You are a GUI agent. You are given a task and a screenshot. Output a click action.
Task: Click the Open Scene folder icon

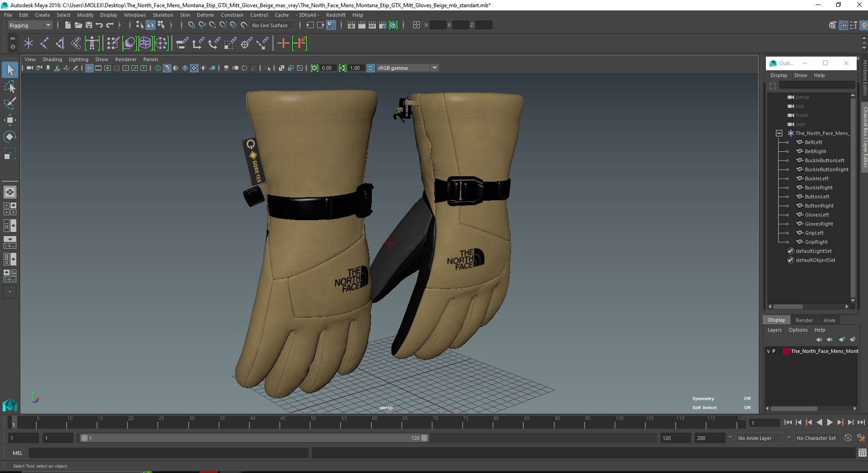tap(78, 25)
